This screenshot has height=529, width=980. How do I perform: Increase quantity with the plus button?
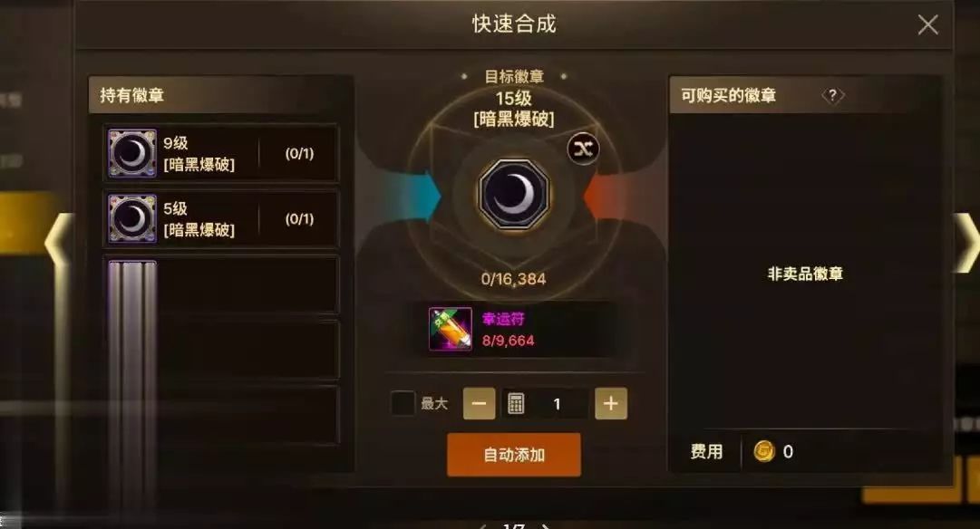tap(611, 403)
